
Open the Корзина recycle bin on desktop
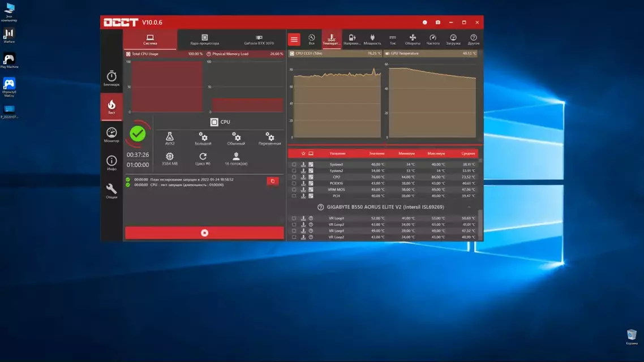point(632,337)
